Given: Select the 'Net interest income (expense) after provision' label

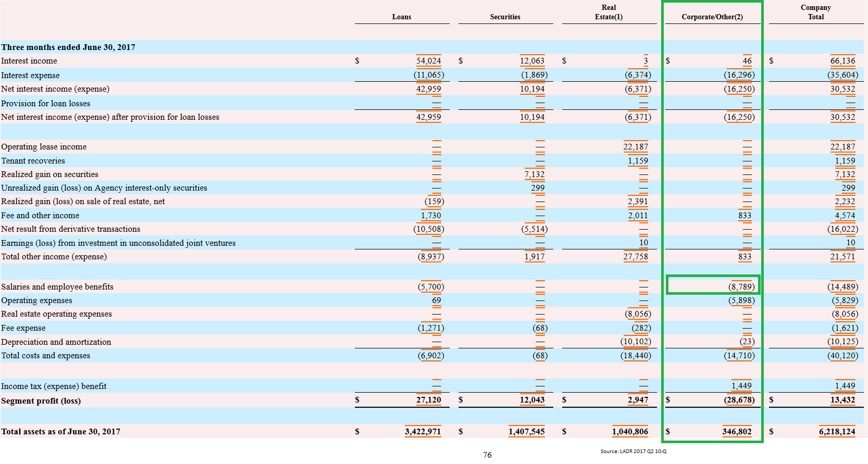Looking at the screenshot, I should (110, 117).
